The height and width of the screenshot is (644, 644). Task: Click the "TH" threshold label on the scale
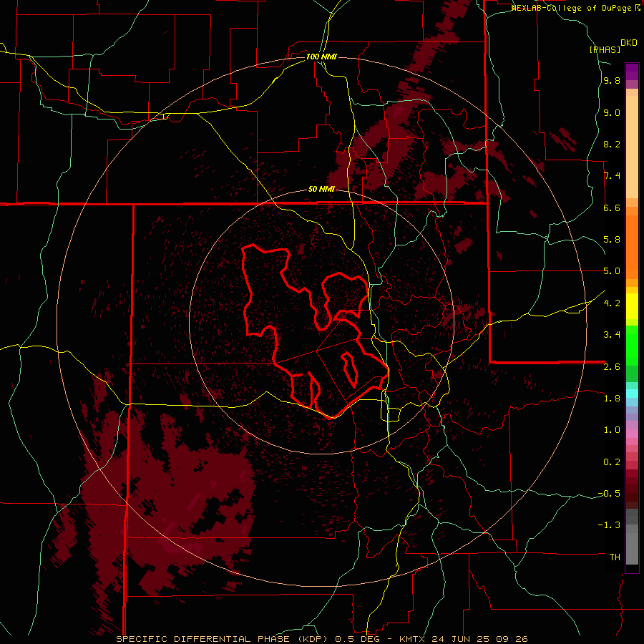coord(615,557)
